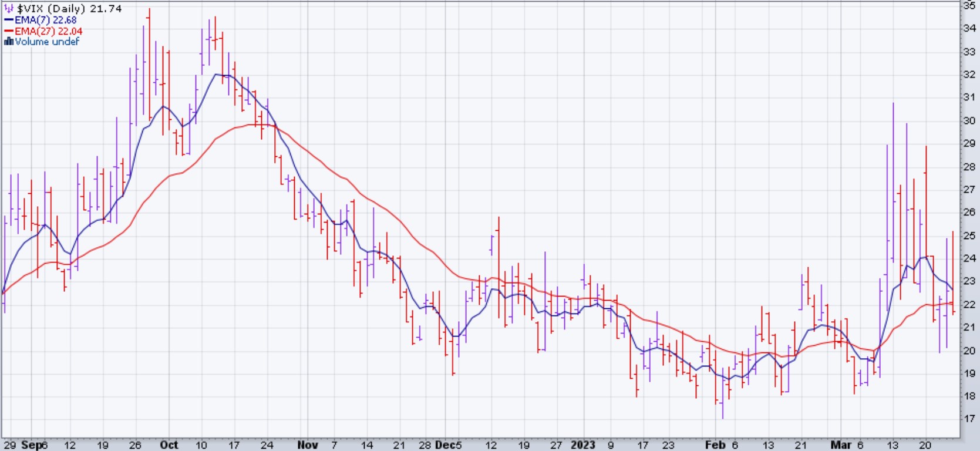The image size is (980, 451).
Task: Click the Nov label on the date axis
Action: click(x=308, y=445)
